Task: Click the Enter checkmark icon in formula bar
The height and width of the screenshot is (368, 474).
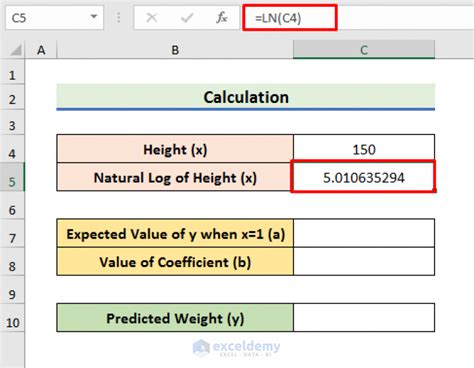Action: tap(187, 18)
